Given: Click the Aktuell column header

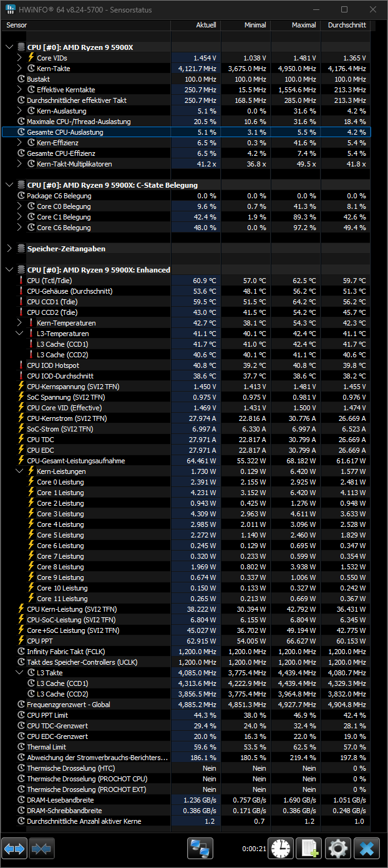Looking at the screenshot, I should 195,26.
